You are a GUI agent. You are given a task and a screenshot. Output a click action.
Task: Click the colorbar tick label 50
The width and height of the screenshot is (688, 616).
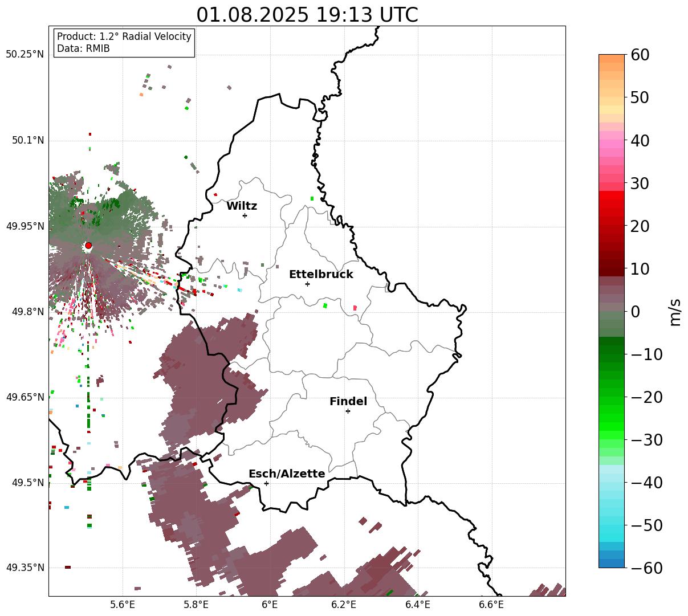641,97
